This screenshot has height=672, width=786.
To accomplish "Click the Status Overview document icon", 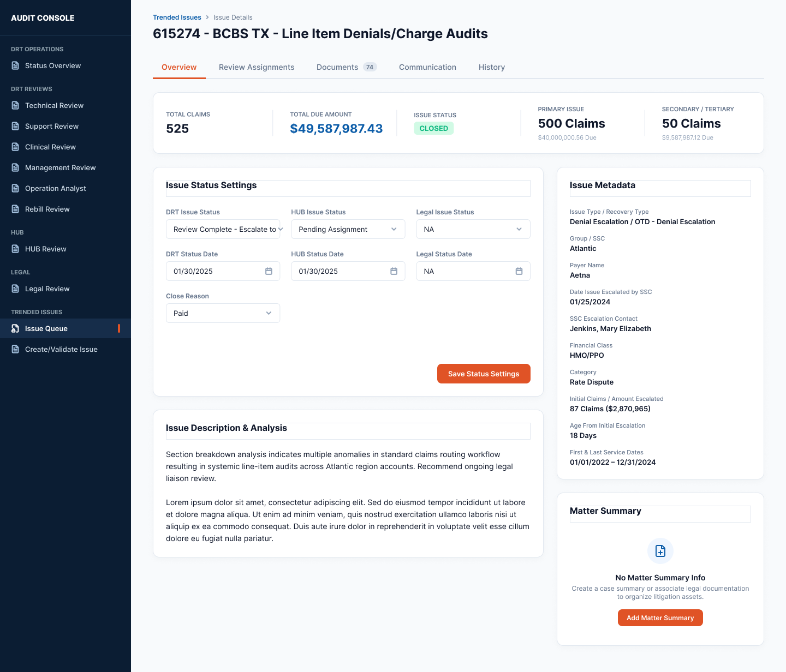I will pyautogui.click(x=15, y=65).
